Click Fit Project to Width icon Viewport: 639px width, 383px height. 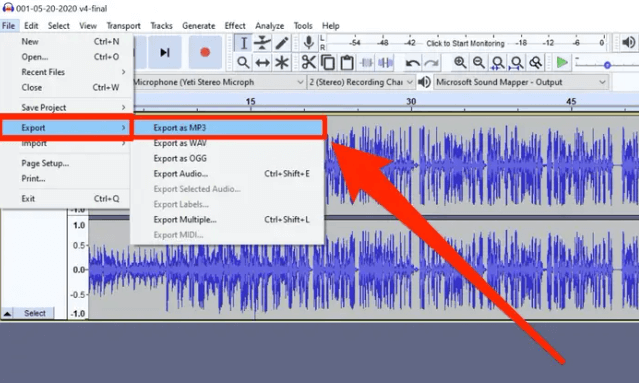pos(517,63)
